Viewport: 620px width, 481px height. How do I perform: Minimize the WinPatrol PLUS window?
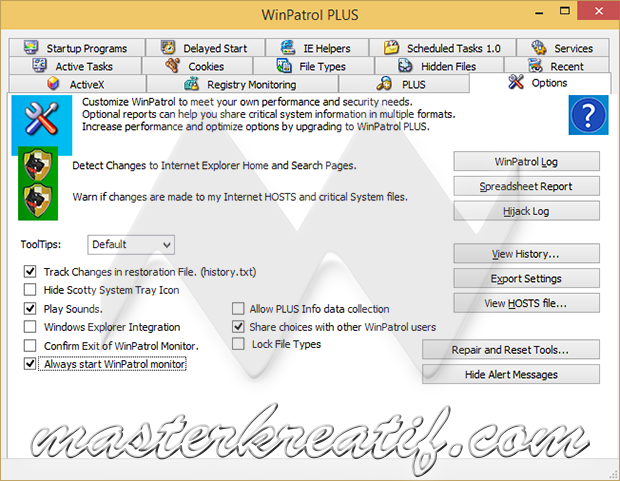tap(539, 12)
